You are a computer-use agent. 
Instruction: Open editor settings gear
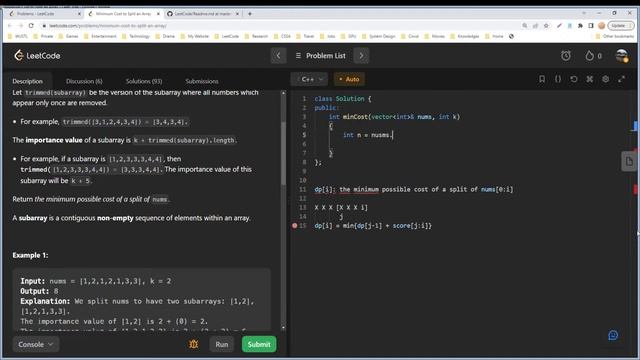click(605, 79)
